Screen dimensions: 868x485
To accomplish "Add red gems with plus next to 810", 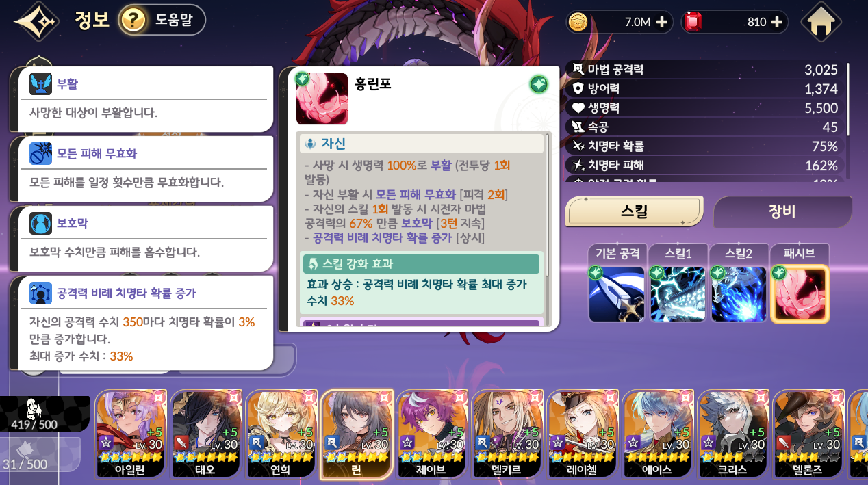I will coord(776,22).
